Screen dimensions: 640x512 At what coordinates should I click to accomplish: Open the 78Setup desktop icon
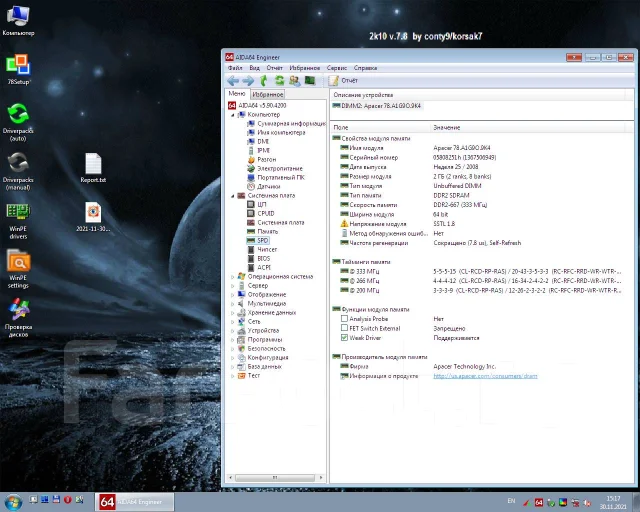click(18, 69)
